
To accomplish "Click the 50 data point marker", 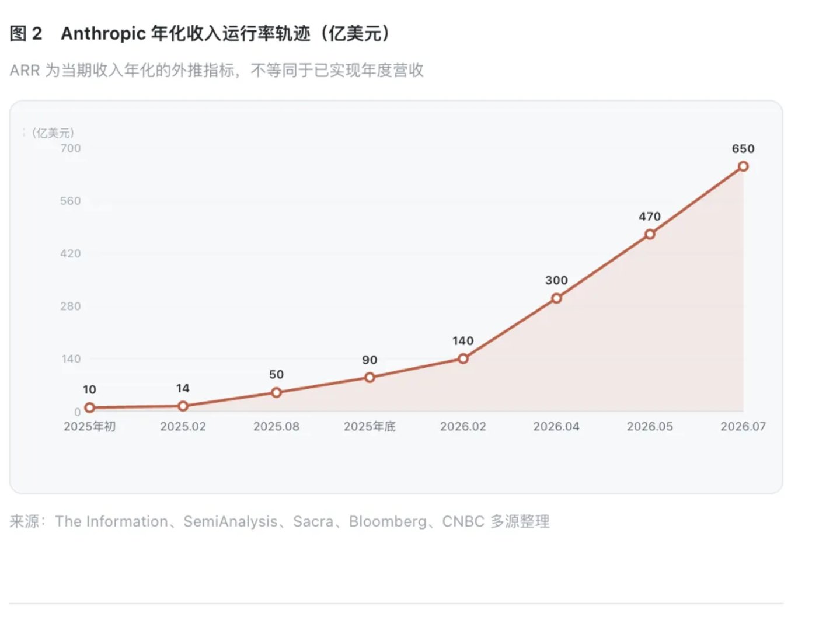I will 276,392.
